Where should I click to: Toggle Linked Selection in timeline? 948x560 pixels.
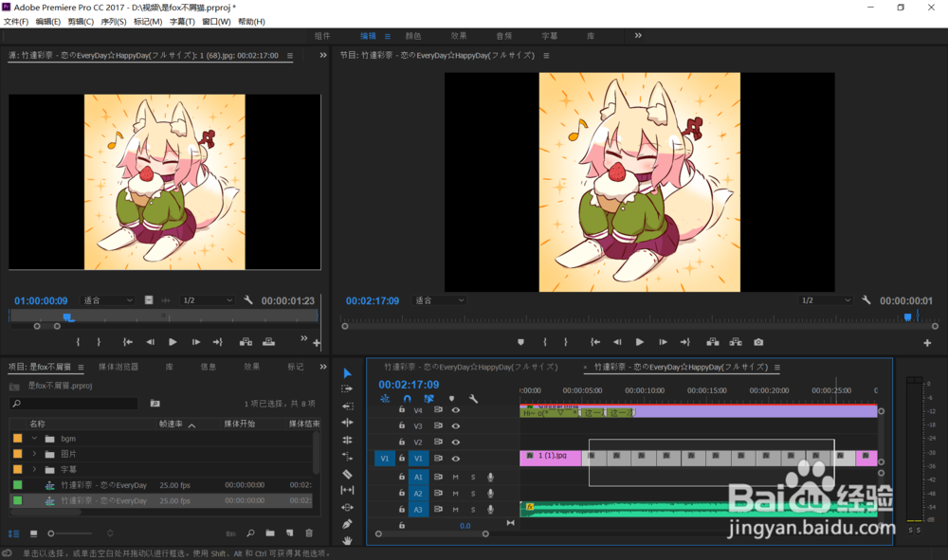pos(428,399)
